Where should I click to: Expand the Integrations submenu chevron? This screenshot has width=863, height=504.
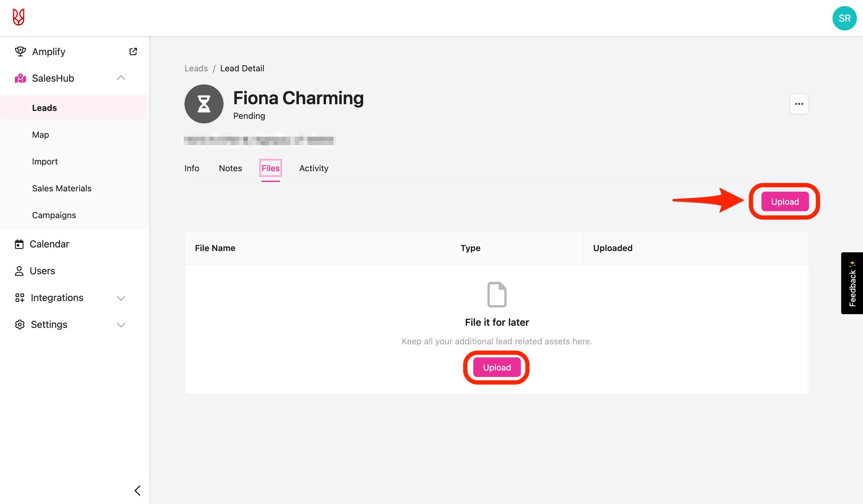pos(121,298)
